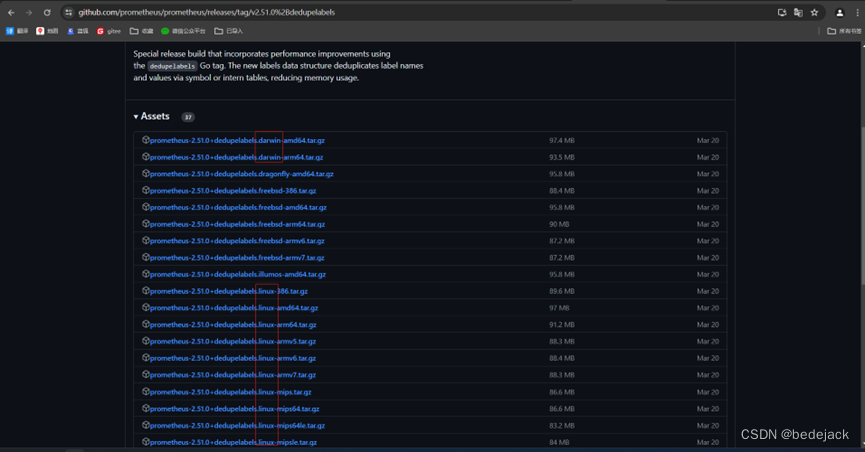Viewport: 865px width, 452px height.
Task: Click package icon of linux-arm64 asset
Action: click(x=146, y=324)
